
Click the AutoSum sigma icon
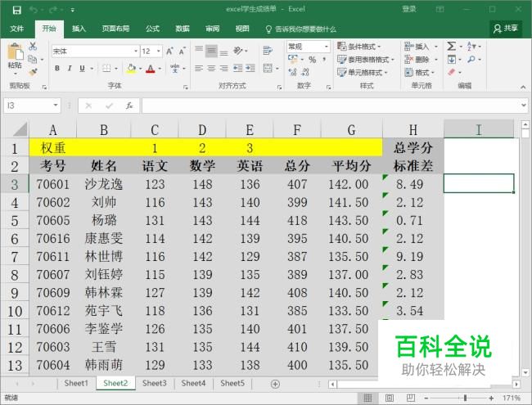(x=451, y=46)
